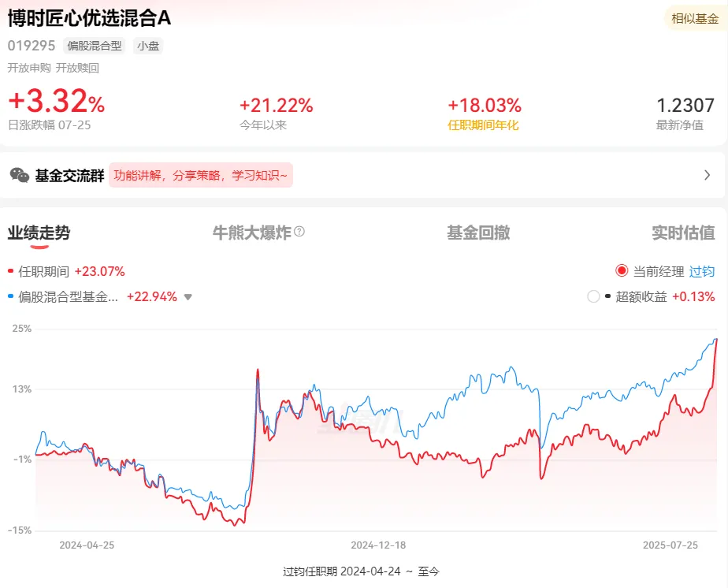The image size is (728, 588).
Task: Click the black 超额收益 legend dot
Action: tap(607, 297)
